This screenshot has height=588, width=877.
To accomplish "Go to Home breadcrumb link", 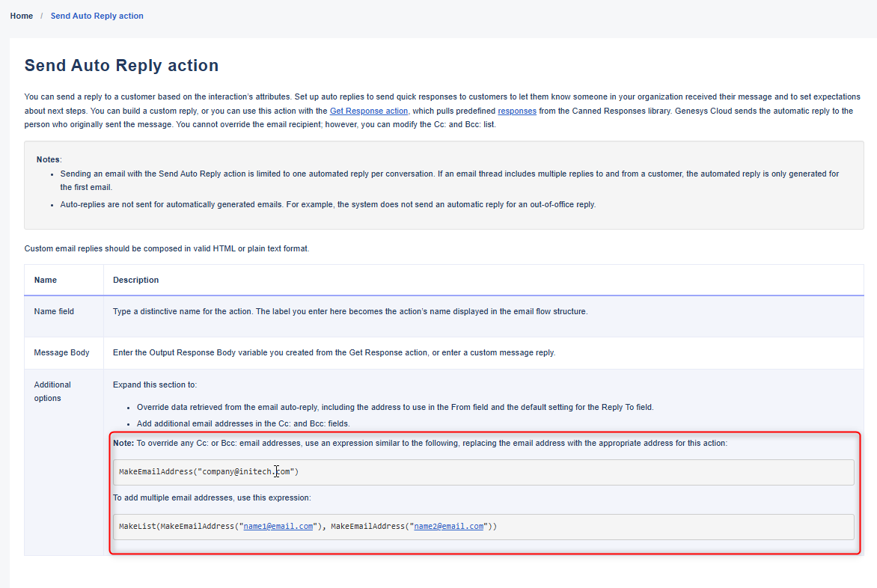I will pyautogui.click(x=21, y=16).
